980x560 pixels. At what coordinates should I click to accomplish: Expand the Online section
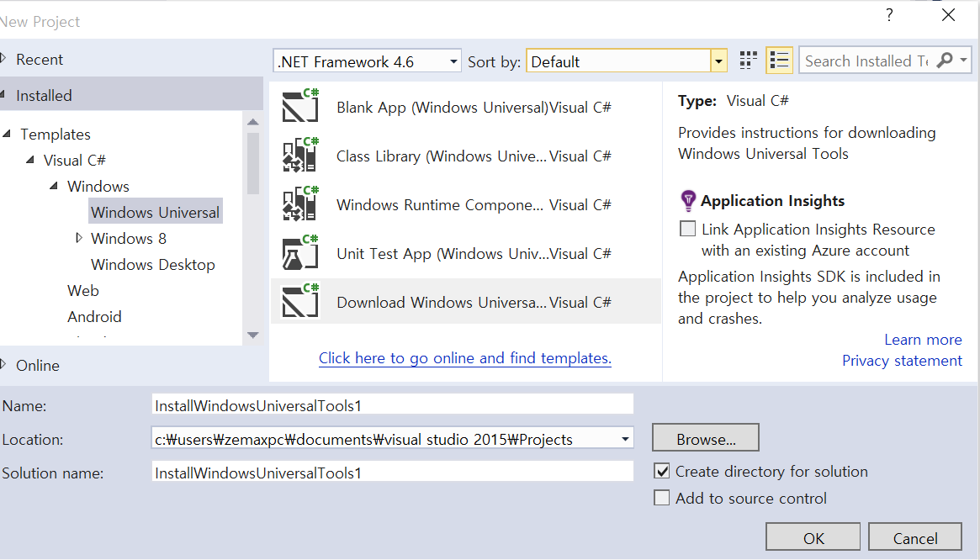pos(3,364)
